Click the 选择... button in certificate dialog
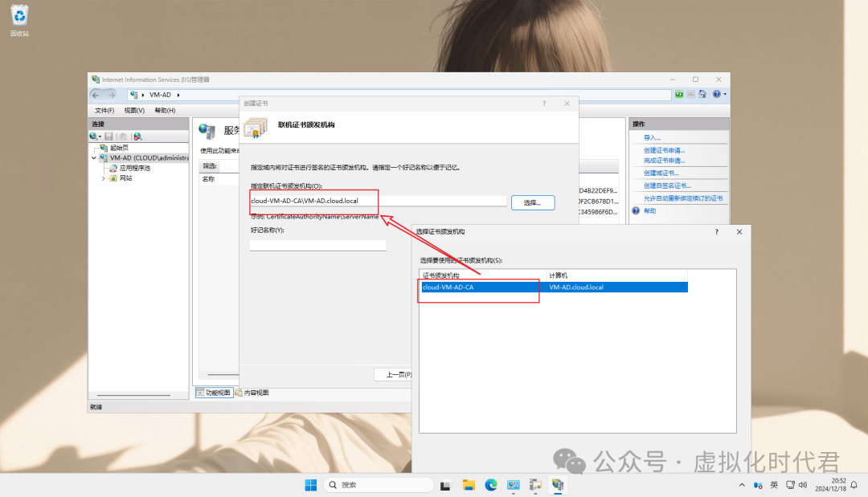The height and width of the screenshot is (497, 868). tap(532, 202)
